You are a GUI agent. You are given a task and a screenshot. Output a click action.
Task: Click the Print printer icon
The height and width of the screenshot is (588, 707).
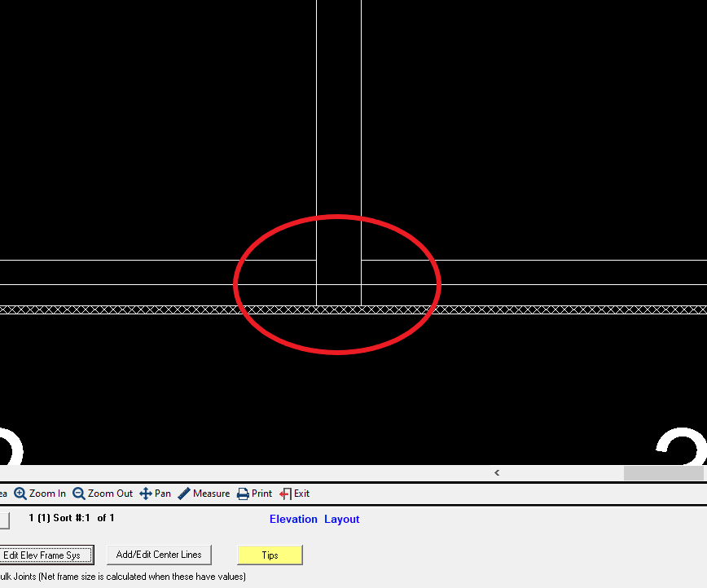(243, 494)
